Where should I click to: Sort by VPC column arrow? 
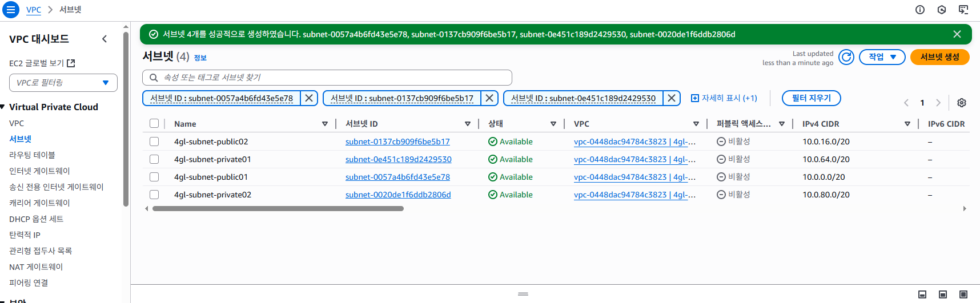pos(696,124)
